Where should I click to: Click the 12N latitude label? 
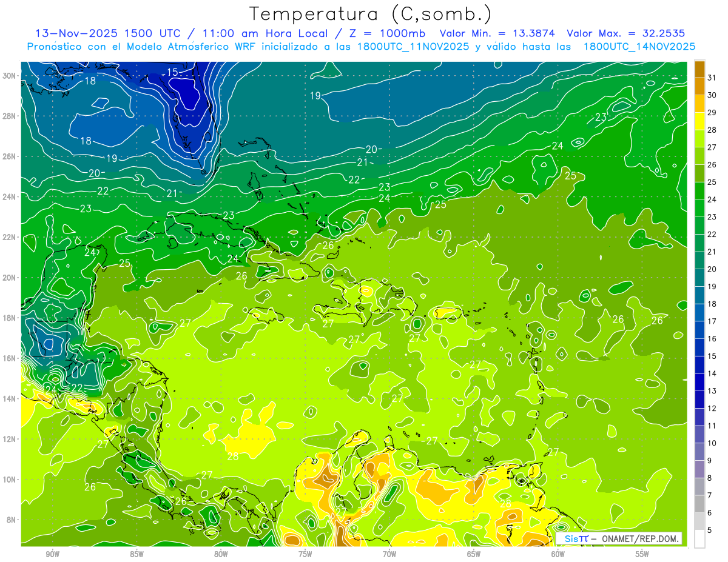(10, 439)
